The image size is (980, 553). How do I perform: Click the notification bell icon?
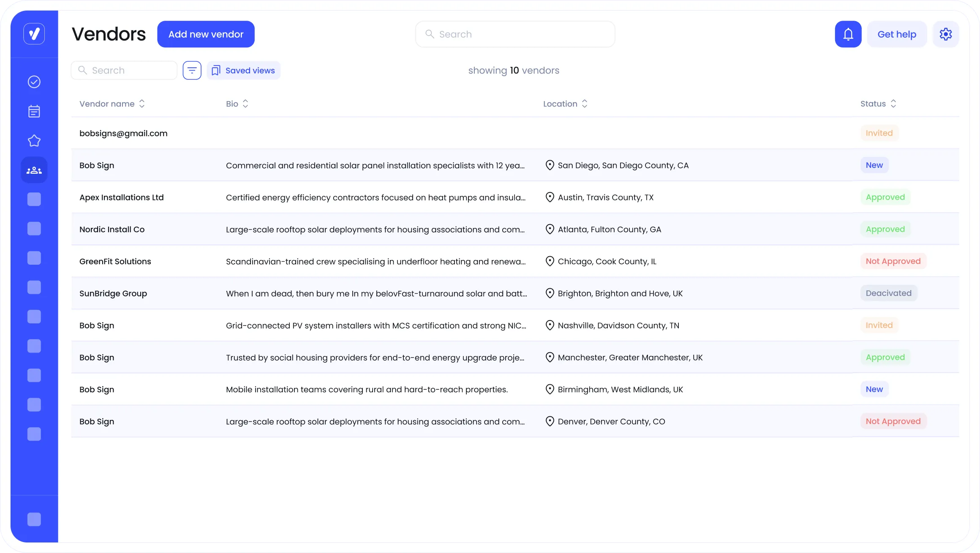tap(848, 34)
